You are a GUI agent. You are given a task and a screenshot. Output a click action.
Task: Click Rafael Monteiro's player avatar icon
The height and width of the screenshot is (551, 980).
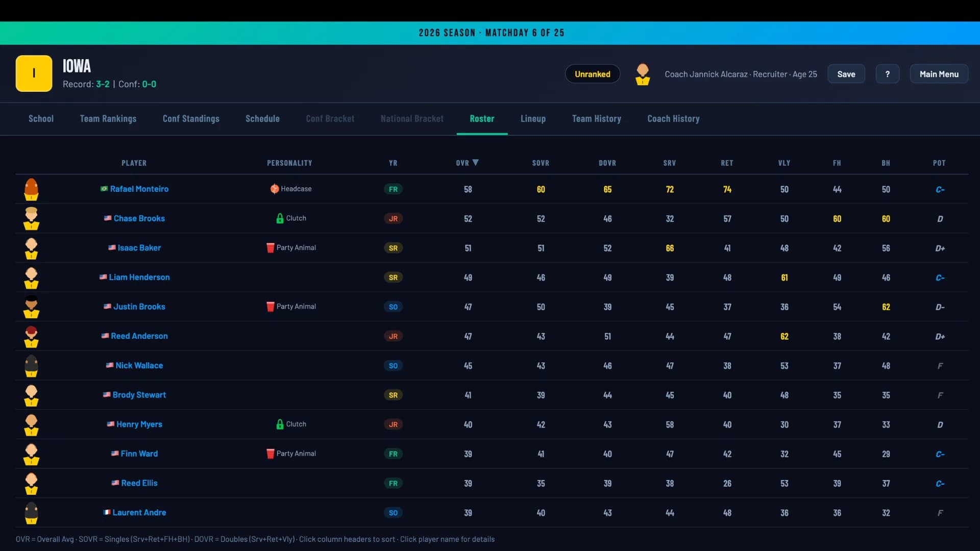31,189
